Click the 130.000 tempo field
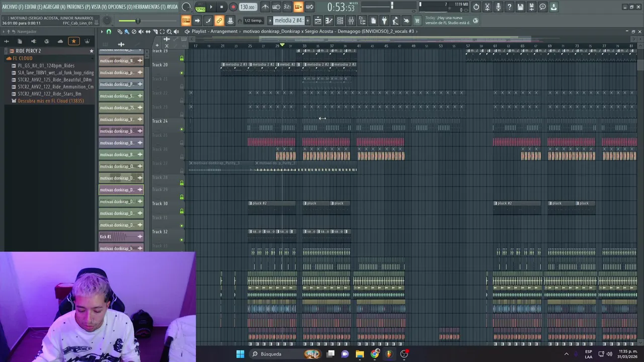The height and width of the screenshot is (362, 644). point(248,7)
